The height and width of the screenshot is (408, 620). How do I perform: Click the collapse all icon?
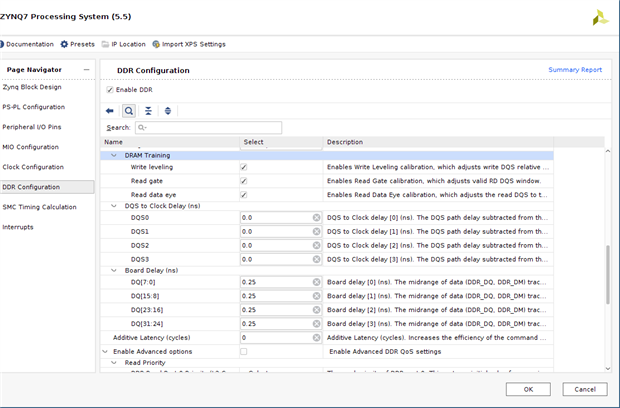(148, 111)
